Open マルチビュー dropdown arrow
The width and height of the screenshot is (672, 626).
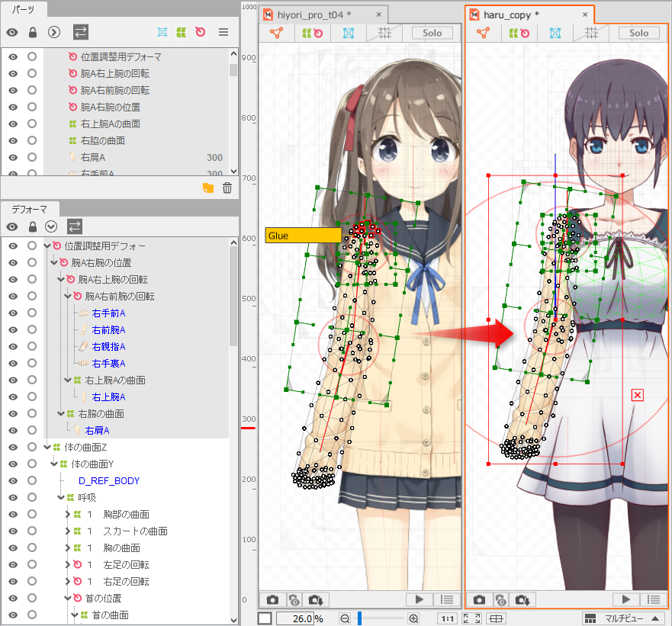(655, 618)
